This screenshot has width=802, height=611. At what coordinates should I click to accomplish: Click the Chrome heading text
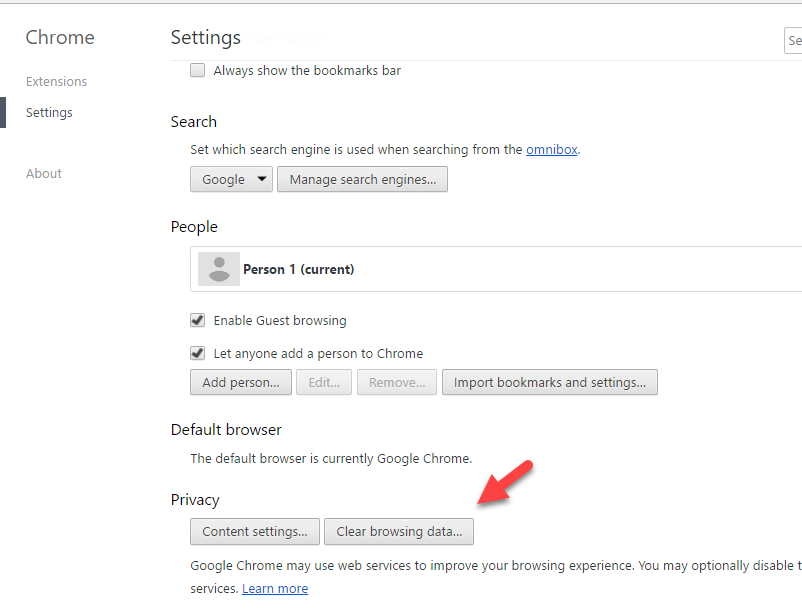(60, 37)
